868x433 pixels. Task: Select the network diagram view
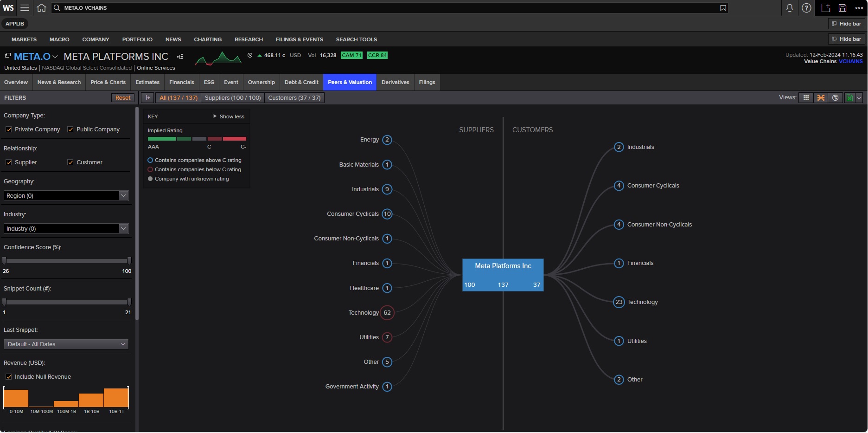[x=821, y=97]
